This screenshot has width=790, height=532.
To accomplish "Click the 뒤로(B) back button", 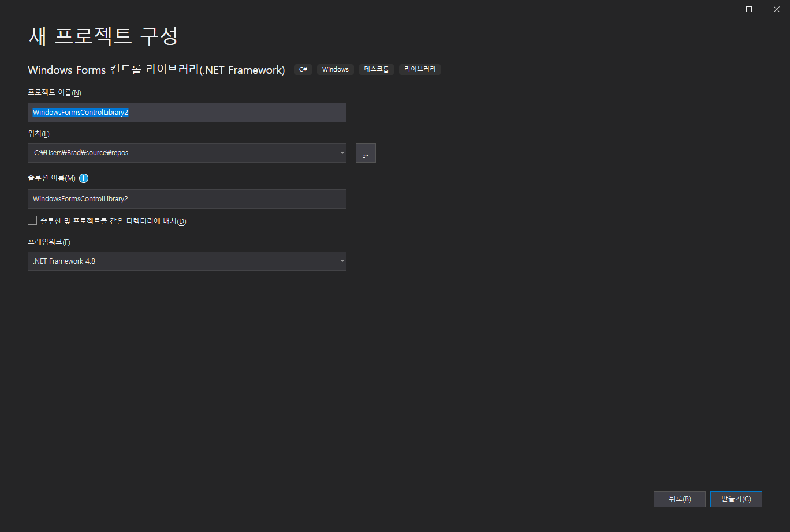I will coord(680,499).
